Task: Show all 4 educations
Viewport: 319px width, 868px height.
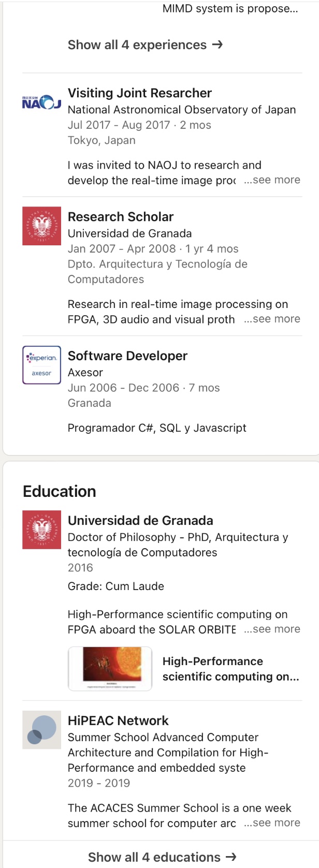Action: pos(154,857)
